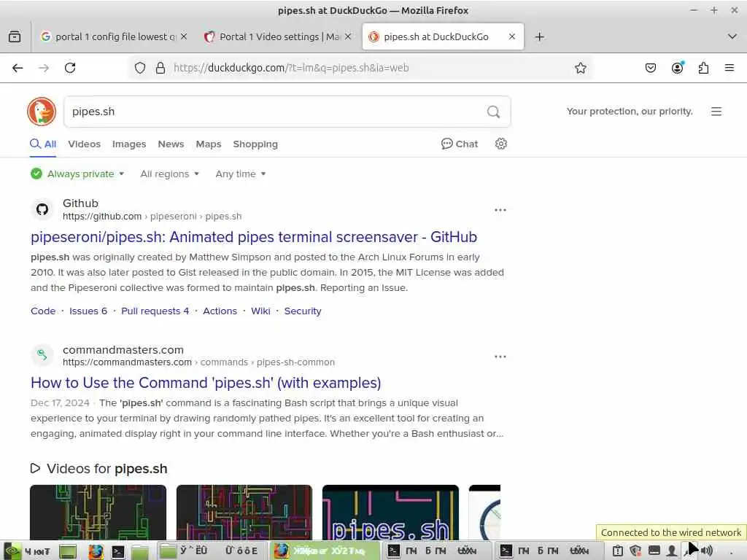Viewport: 747px width, 560px height.
Task: Open the Always private dropdown
Action: click(x=77, y=174)
